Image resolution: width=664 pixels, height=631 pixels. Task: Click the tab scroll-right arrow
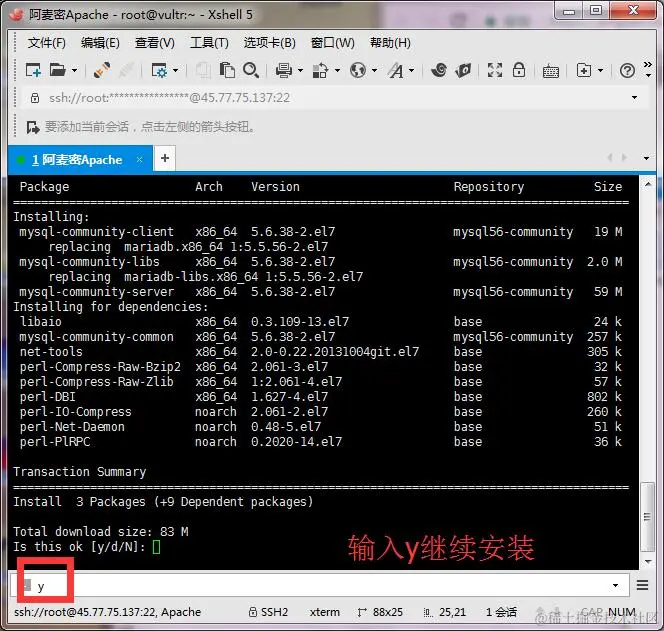pyautogui.click(x=624, y=158)
